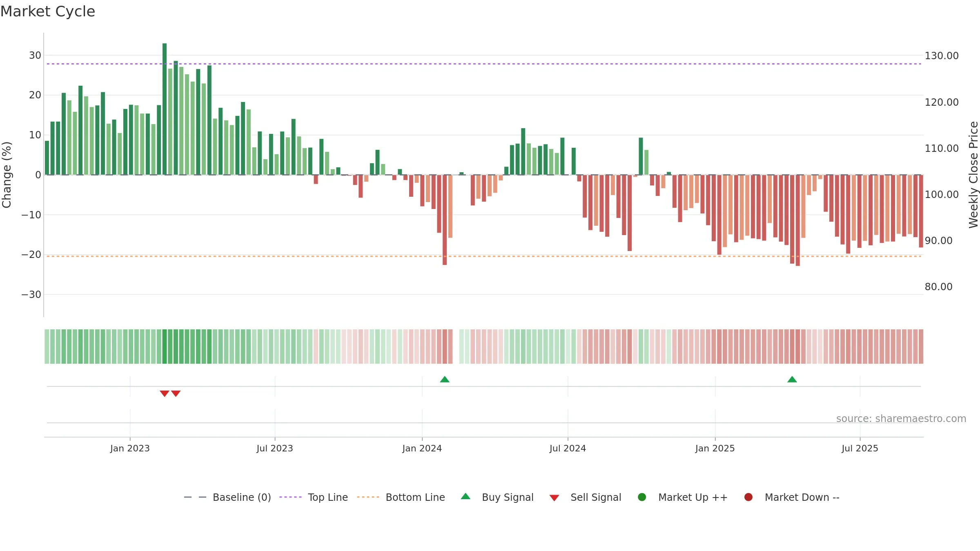Select the buy signal marker in spring 2025
980x551 pixels.
[x=792, y=380]
